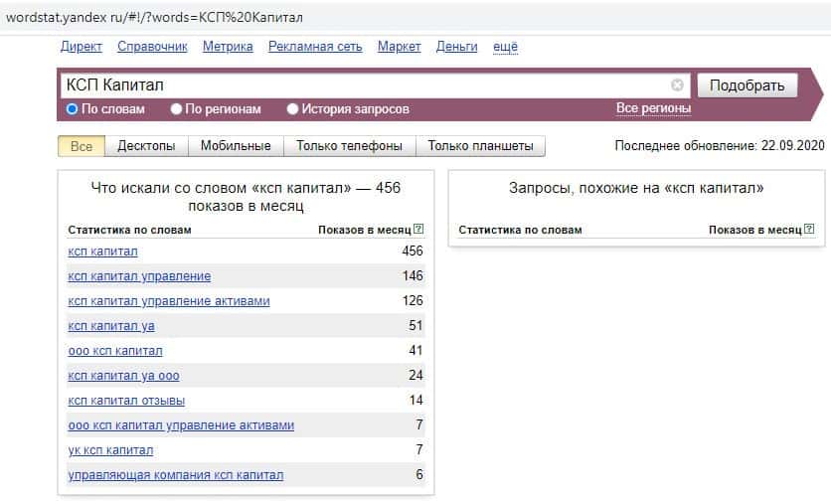Viewport: 831px width, 504px height.
Task: Switch to the 'Только планшеты' tab
Action: coord(481,146)
